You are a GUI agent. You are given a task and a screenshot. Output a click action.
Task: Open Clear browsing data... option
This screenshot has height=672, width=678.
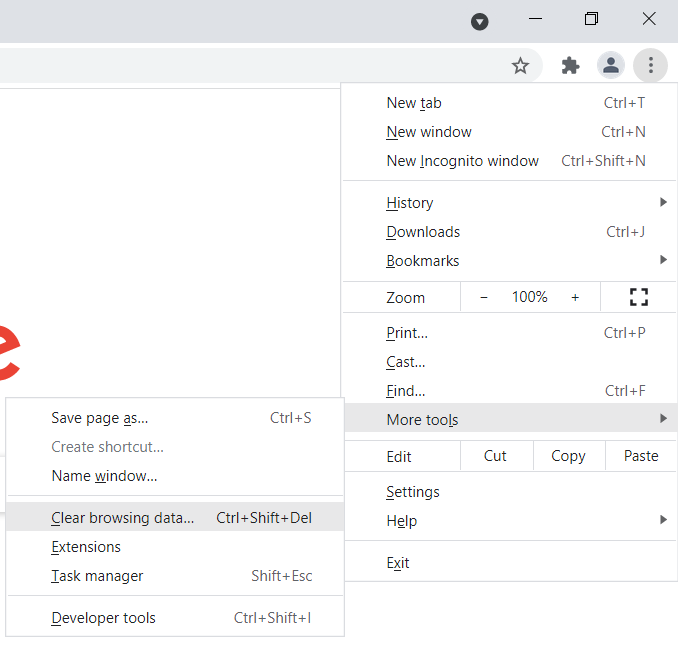pyautogui.click(x=175, y=517)
